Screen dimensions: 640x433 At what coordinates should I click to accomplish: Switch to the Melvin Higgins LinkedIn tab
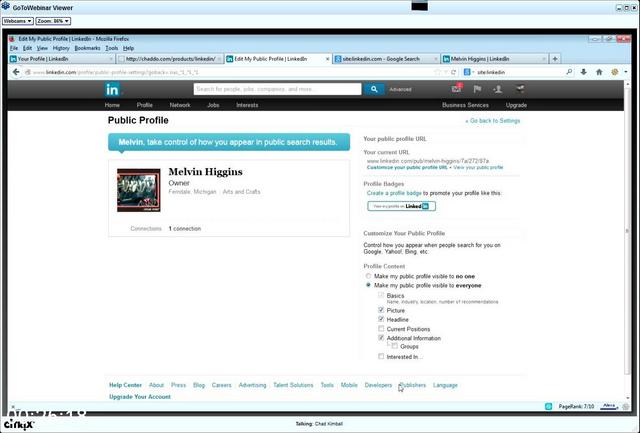[494, 59]
